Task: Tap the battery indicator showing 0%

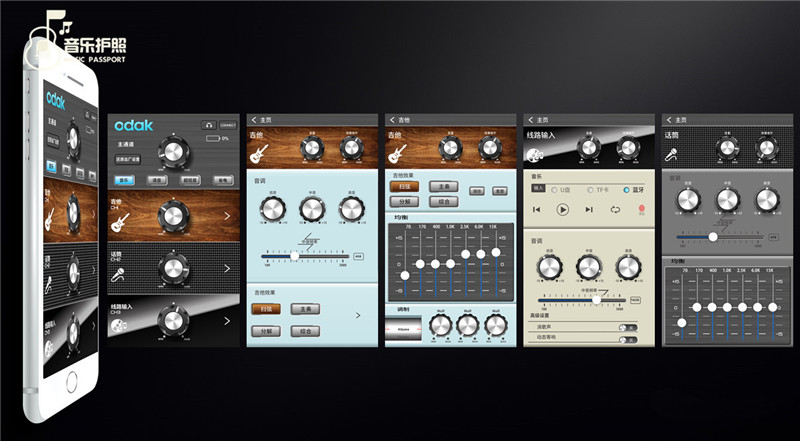Action: pos(213,138)
